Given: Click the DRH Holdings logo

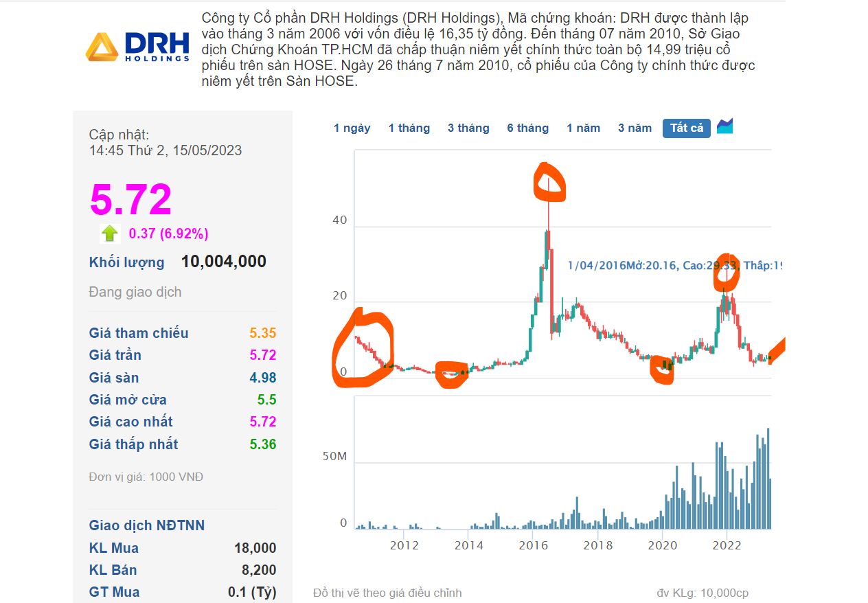Looking at the screenshot, I should 137,46.
